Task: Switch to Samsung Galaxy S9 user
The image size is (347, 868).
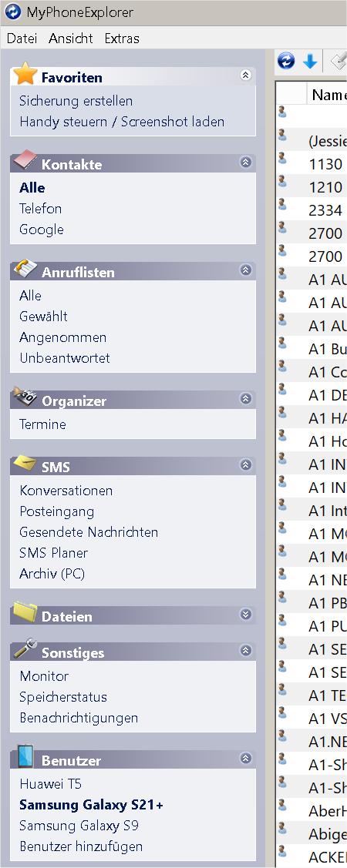Action: (x=79, y=826)
